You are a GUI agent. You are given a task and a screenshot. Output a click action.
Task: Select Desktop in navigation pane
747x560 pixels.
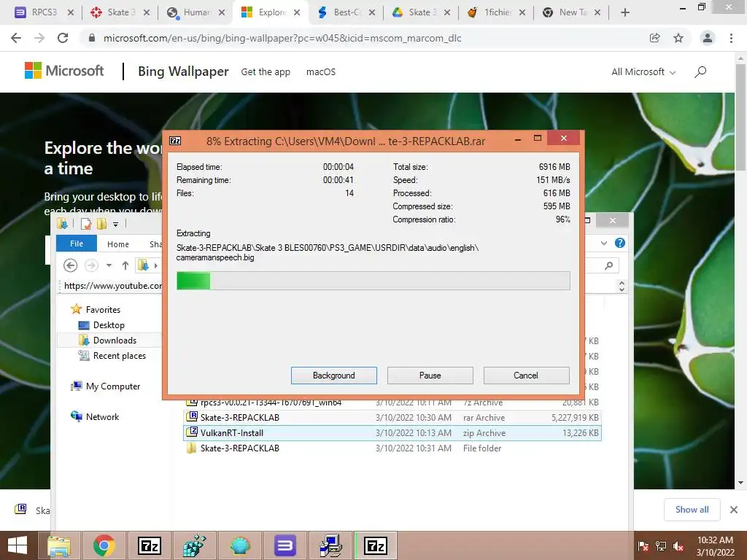[101, 324]
